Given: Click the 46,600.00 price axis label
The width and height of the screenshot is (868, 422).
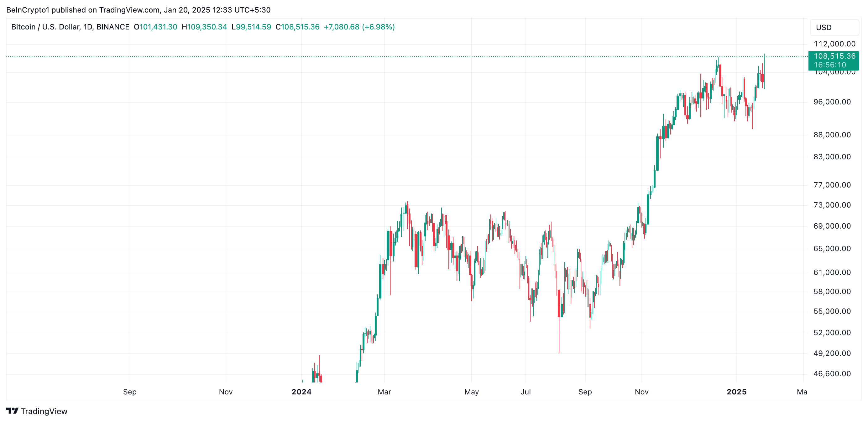Looking at the screenshot, I should click(x=832, y=374).
